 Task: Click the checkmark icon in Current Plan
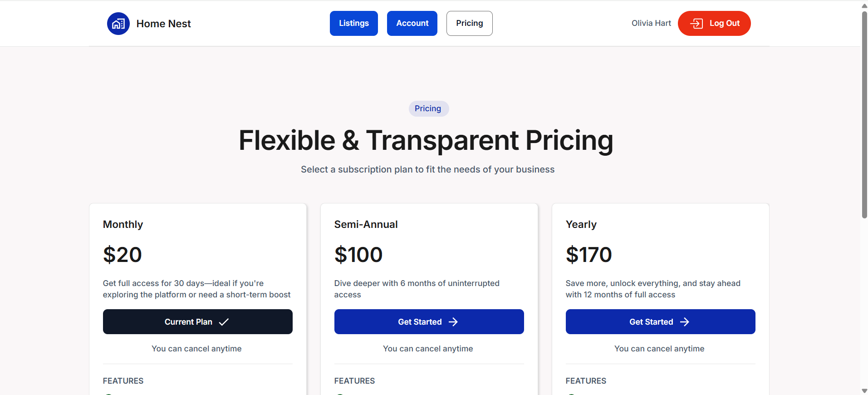pos(224,322)
